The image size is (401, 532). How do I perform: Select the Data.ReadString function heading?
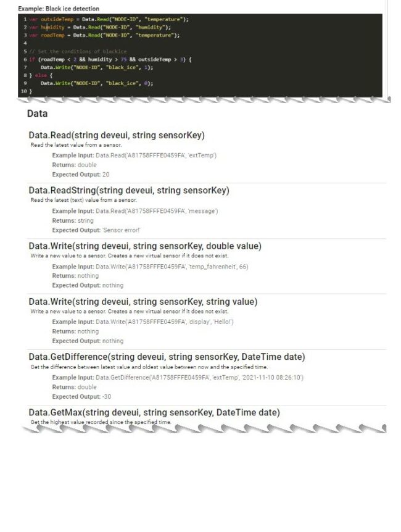129,190
